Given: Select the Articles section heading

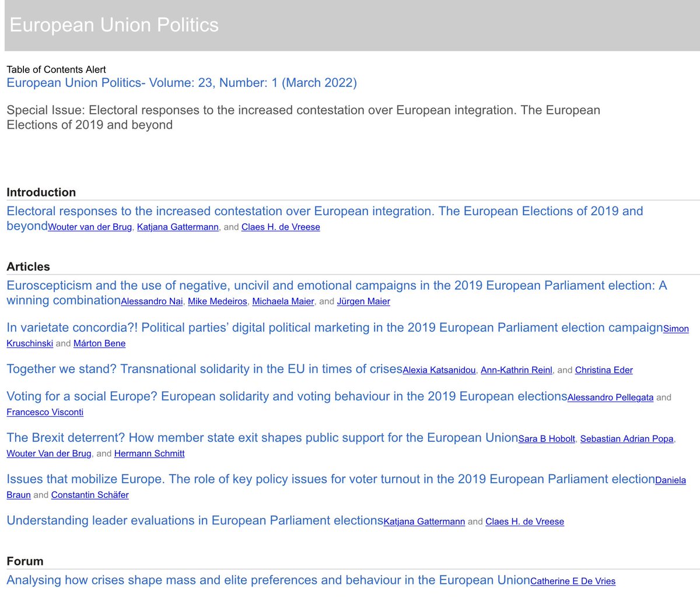Looking at the screenshot, I should pyautogui.click(x=28, y=267).
